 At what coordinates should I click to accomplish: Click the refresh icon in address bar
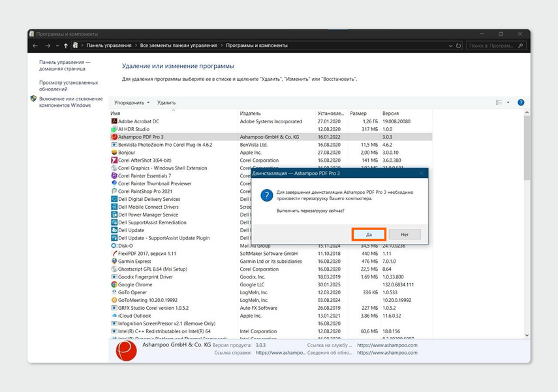click(x=459, y=46)
